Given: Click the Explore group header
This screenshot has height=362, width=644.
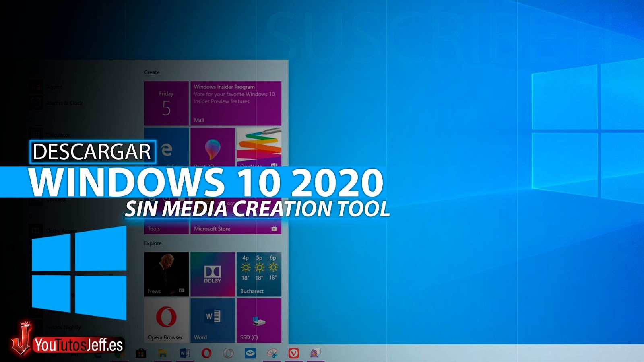Looking at the screenshot, I should pos(153,243).
